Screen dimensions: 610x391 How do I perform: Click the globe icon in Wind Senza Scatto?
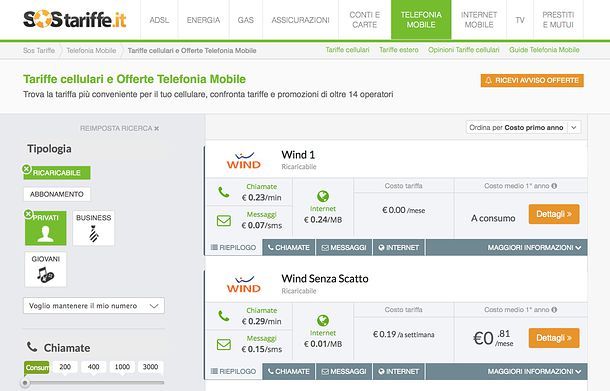(323, 321)
